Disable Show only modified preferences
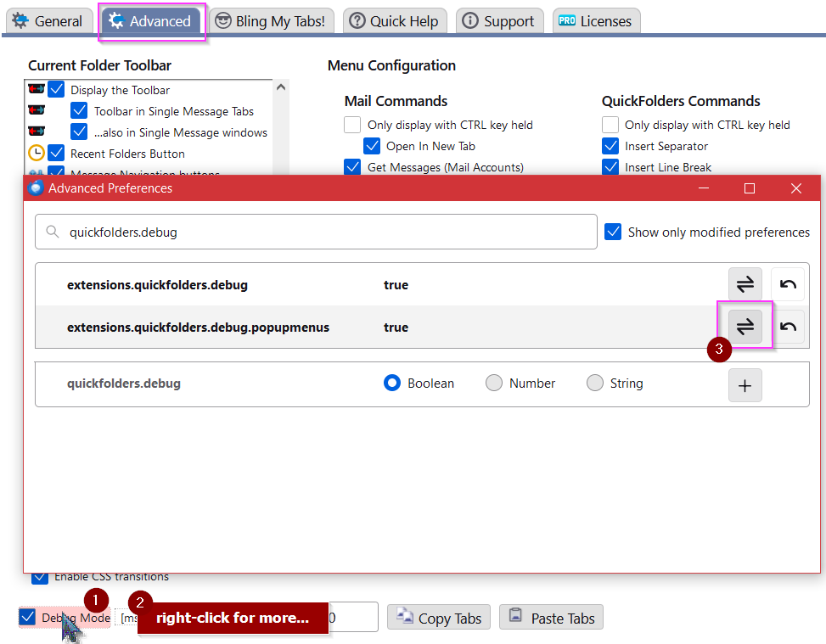826x644 pixels. [613, 231]
